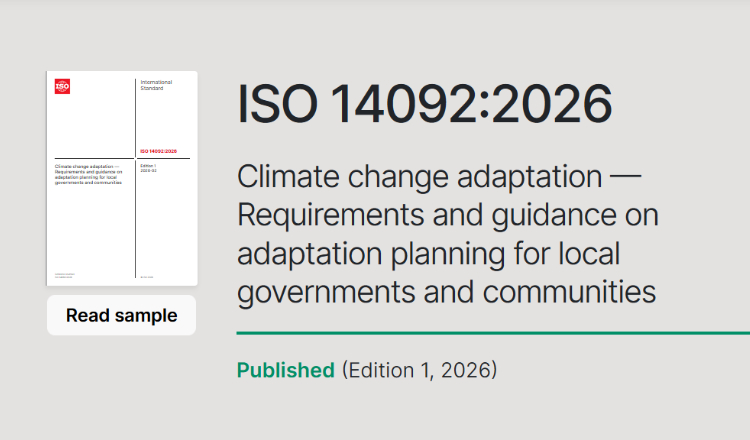Click the 'Requirements and guidance on' subtitle line
750x440 pixels.
(447, 217)
